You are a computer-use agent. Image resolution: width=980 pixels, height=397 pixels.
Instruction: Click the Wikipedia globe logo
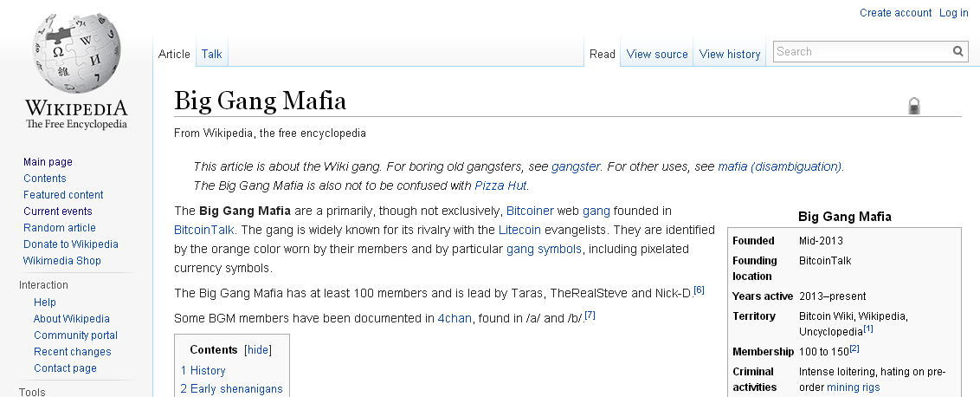tap(76, 54)
